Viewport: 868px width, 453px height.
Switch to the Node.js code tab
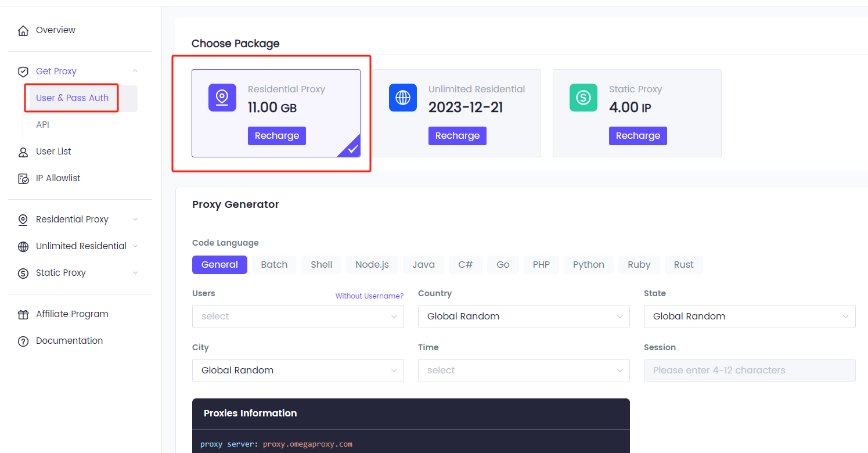pyautogui.click(x=372, y=265)
